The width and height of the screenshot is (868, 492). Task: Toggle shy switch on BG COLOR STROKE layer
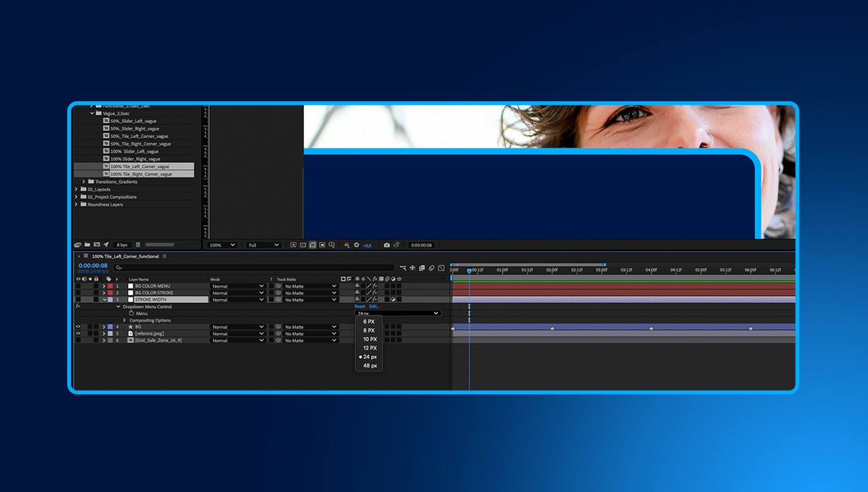click(357, 293)
